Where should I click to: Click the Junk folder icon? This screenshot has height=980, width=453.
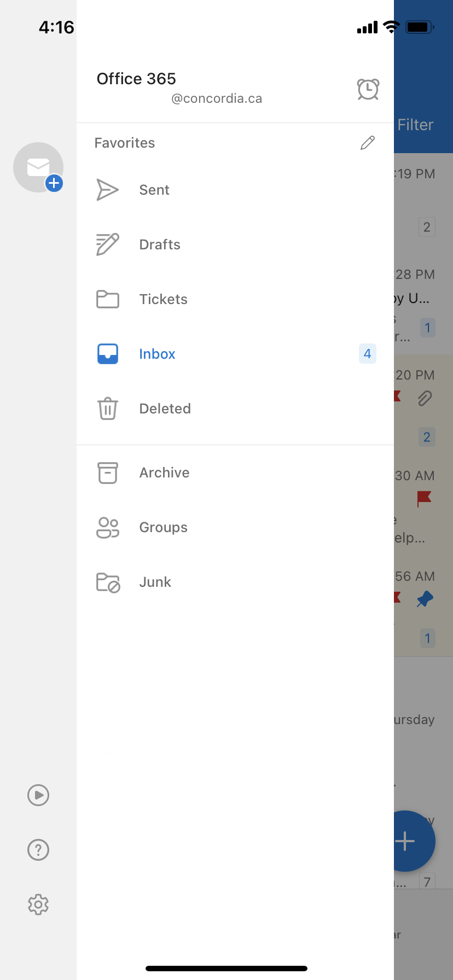coord(108,582)
